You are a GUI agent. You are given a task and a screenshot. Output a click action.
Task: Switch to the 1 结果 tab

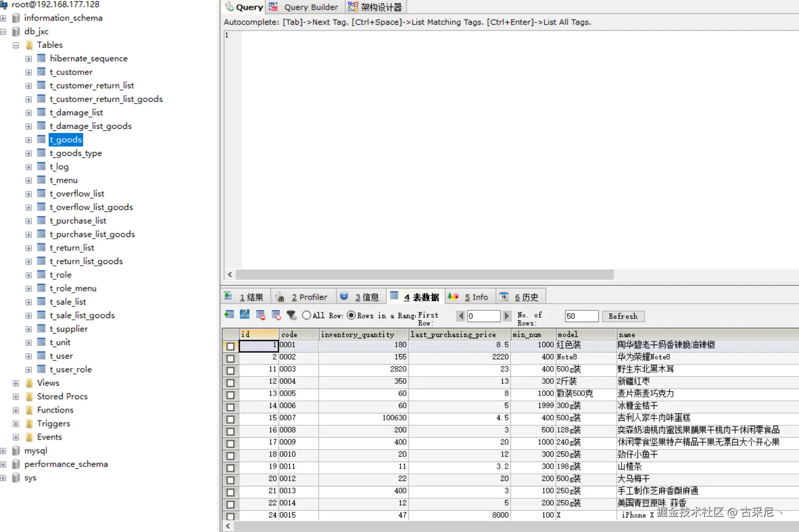tap(245, 296)
